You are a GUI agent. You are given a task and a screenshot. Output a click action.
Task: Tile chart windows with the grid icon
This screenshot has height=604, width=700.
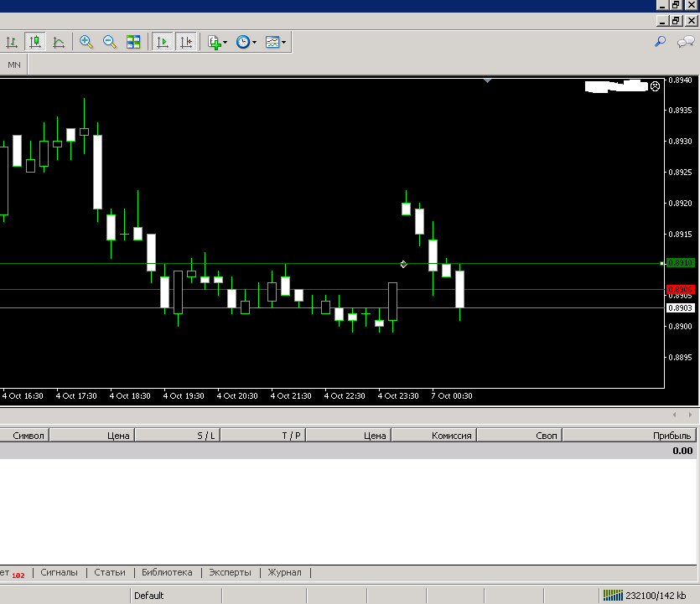[133, 43]
